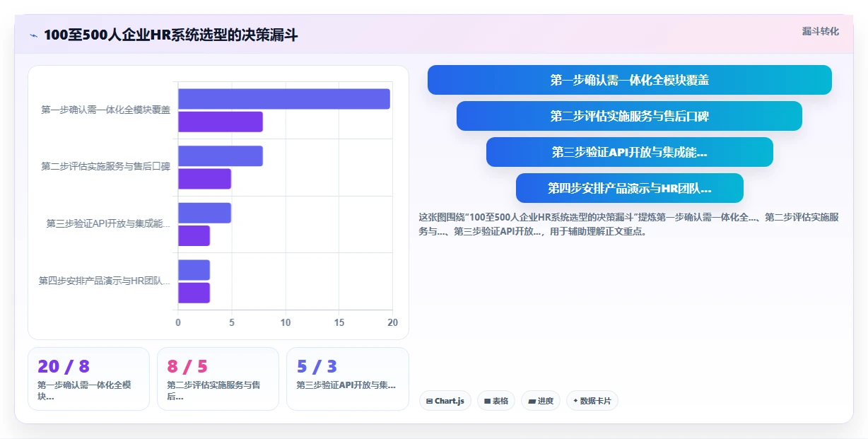Click the 进度 tag
The image size is (868, 439).
pyautogui.click(x=540, y=401)
